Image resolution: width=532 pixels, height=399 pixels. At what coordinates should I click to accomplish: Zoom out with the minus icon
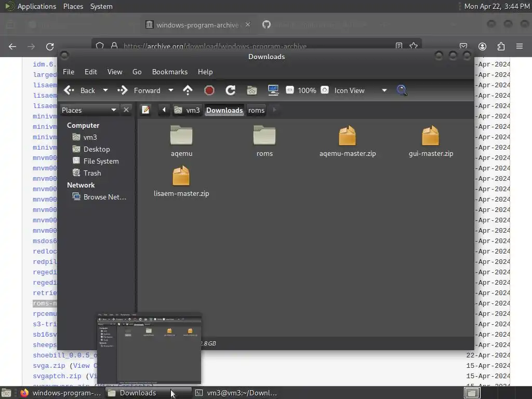tap(290, 90)
